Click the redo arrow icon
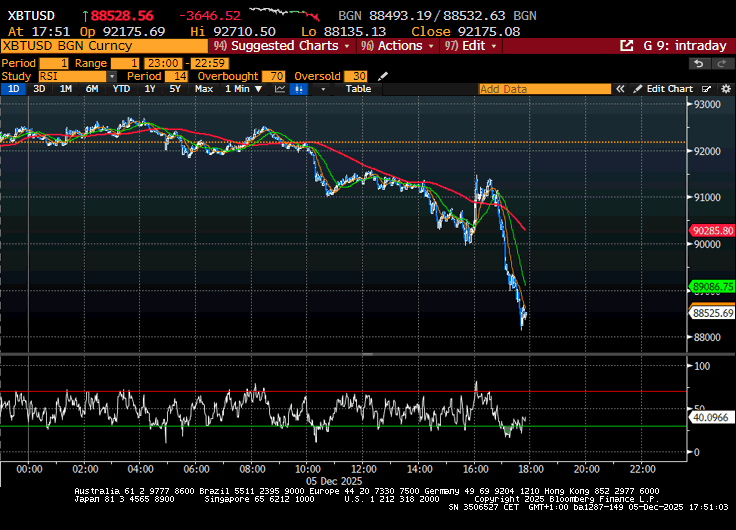The image size is (736, 530). [722, 63]
